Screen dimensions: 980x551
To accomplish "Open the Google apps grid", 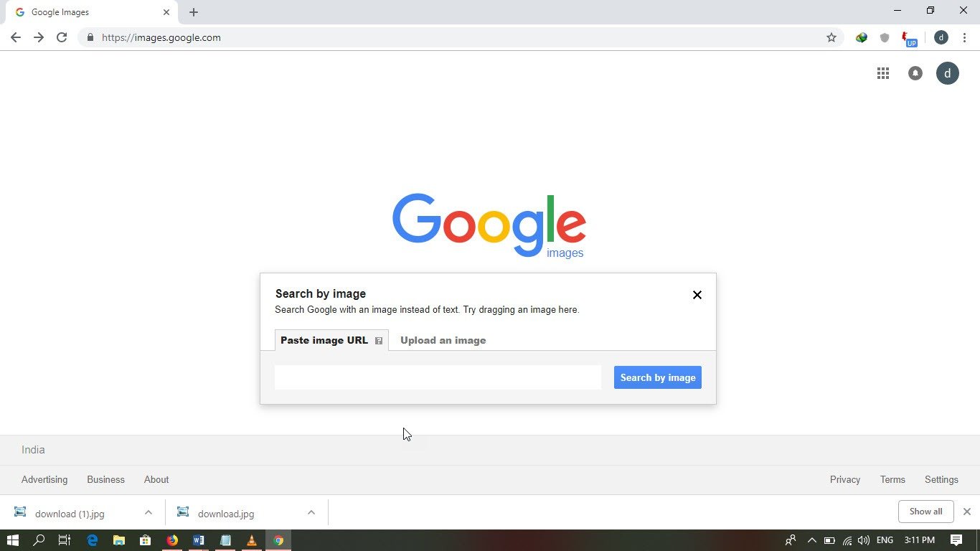I will point(883,73).
